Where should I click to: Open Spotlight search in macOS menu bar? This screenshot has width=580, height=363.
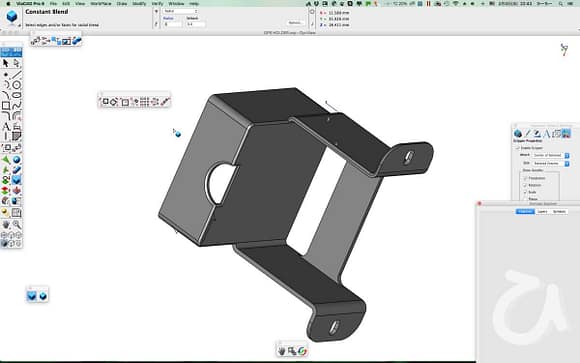point(561,3)
